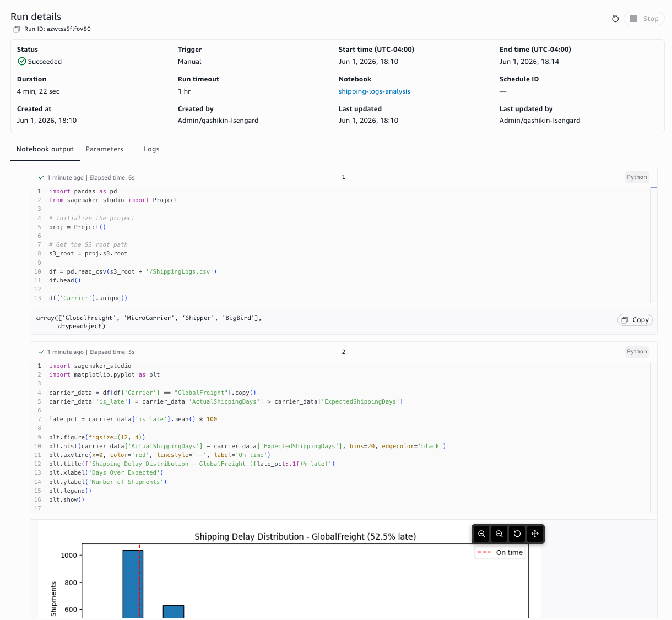The width and height of the screenshot is (672, 620).
Task: Open the shipping-logs-analysis notebook link
Action: point(375,91)
